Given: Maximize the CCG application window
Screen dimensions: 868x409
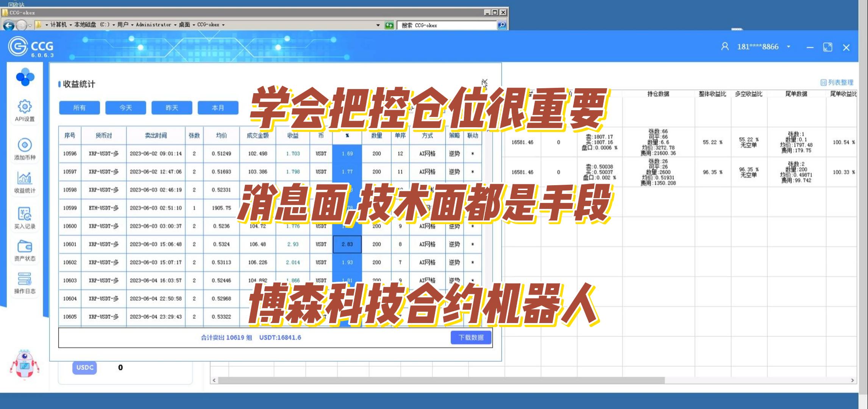Looking at the screenshot, I should click(828, 47).
